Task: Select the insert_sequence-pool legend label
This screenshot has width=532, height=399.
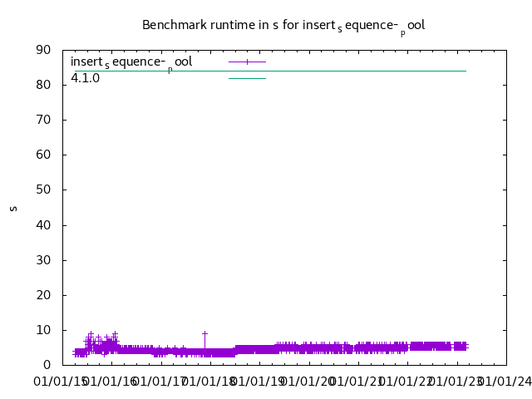Action: pyautogui.click(x=131, y=62)
